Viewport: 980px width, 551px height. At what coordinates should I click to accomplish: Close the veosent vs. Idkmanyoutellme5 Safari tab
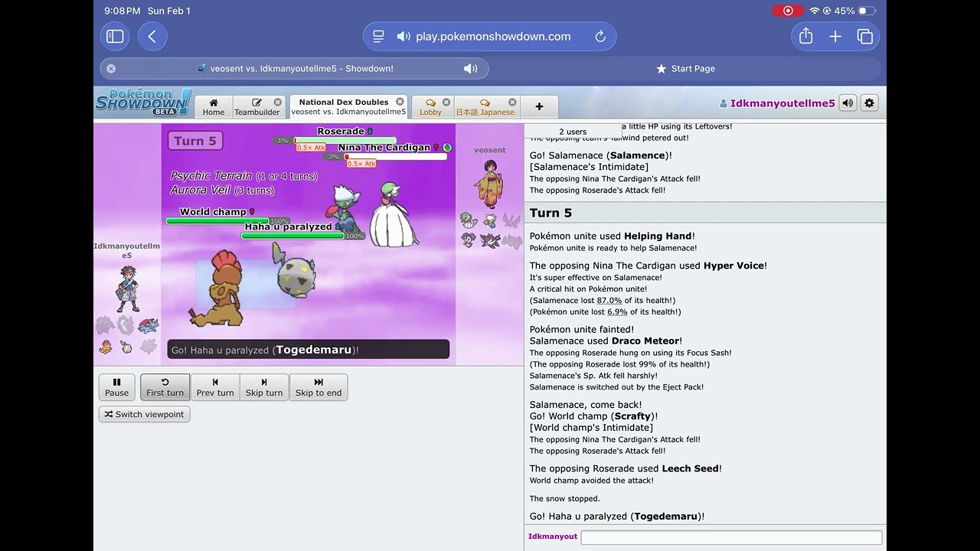111,69
